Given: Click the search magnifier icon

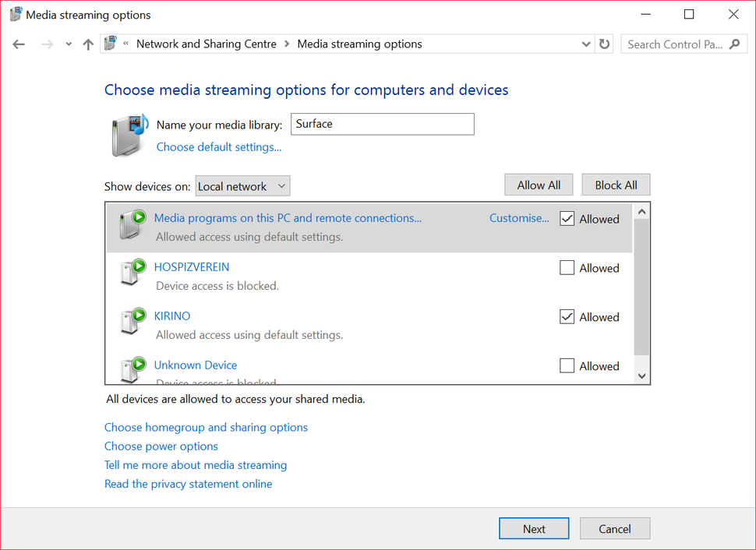Looking at the screenshot, I should tap(734, 44).
